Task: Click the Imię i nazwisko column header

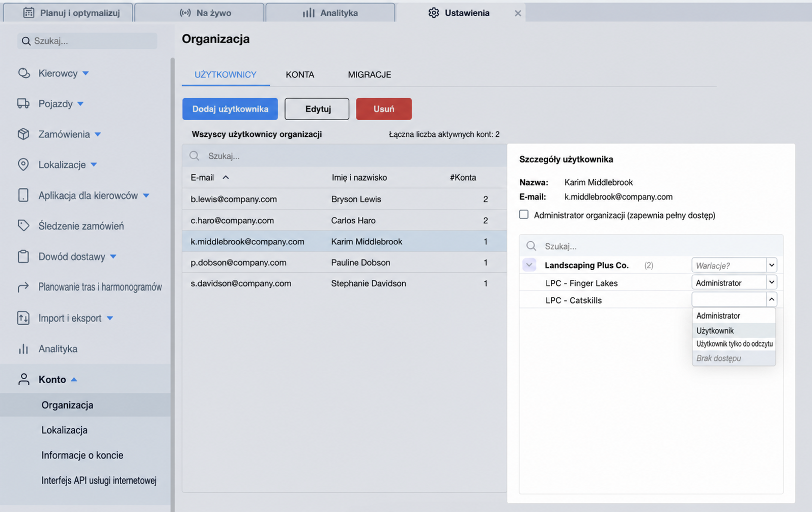Action: 359,177
